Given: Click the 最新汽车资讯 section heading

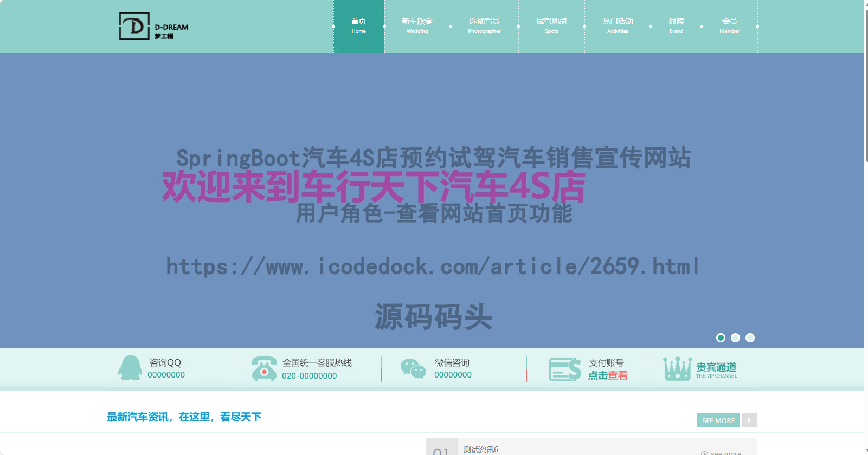Looking at the screenshot, I should (x=184, y=417).
